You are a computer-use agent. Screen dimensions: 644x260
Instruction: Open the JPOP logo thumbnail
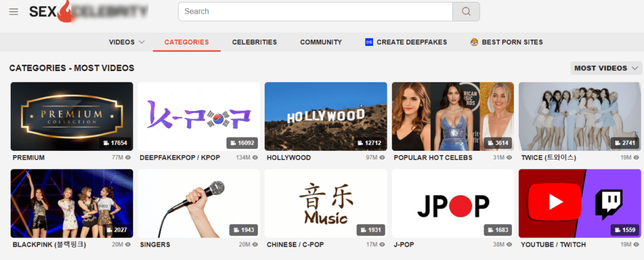pyautogui.click(x=453, y=203)
